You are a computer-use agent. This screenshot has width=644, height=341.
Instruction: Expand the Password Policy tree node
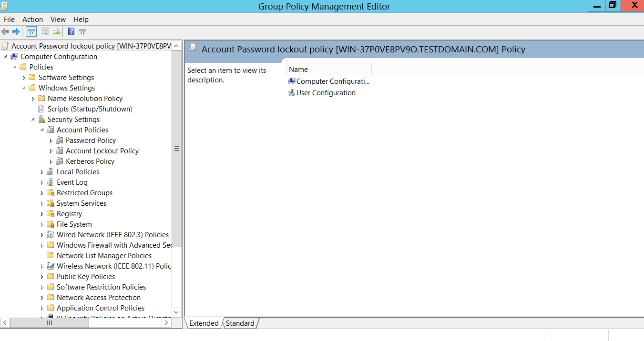point(51,140)
